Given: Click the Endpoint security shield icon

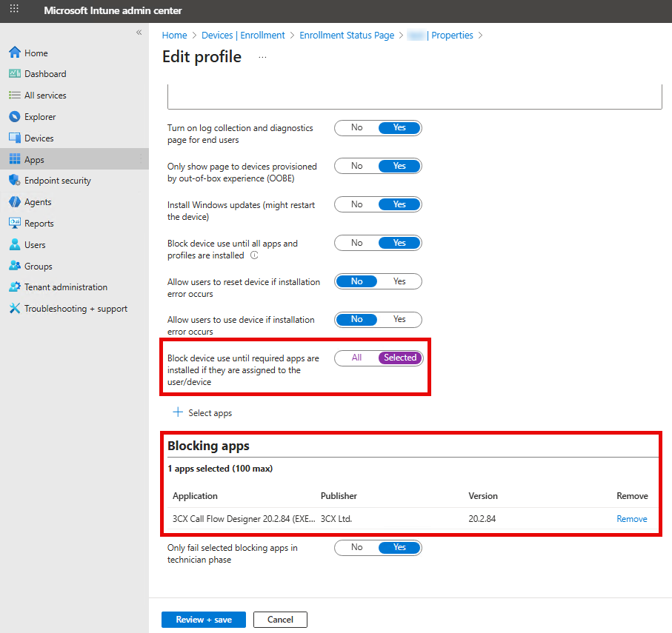Looking at the screenshot, I should click(14, 181).
